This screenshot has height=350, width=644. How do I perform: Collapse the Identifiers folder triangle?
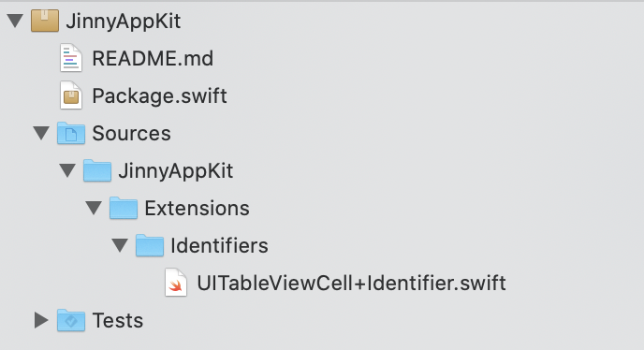click(x=120, y=245)
